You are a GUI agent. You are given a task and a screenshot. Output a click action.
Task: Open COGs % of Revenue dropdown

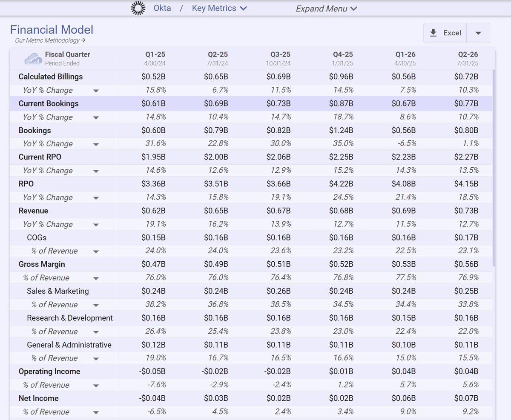96,251
